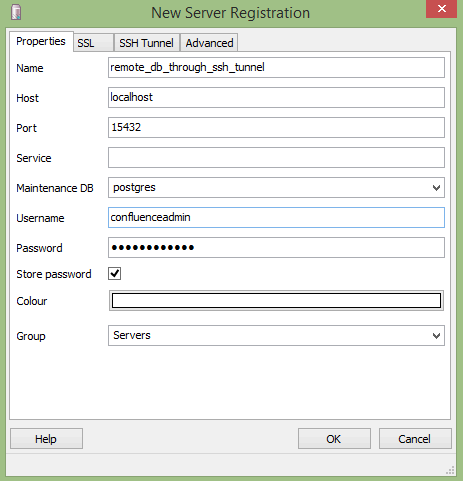Click the Username field with confluenceadmin

[276, 218]
